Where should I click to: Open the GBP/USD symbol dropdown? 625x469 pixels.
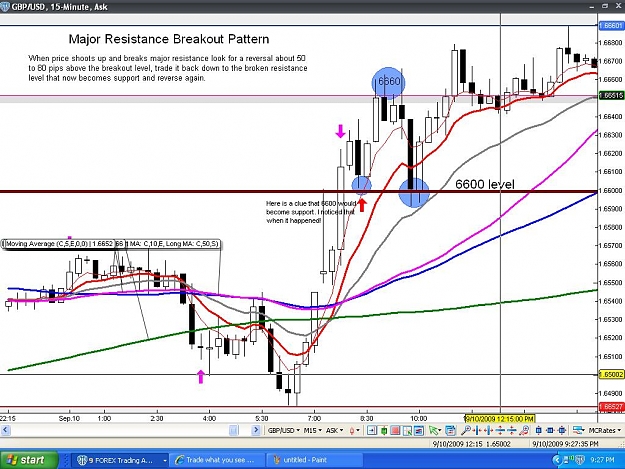284,430
